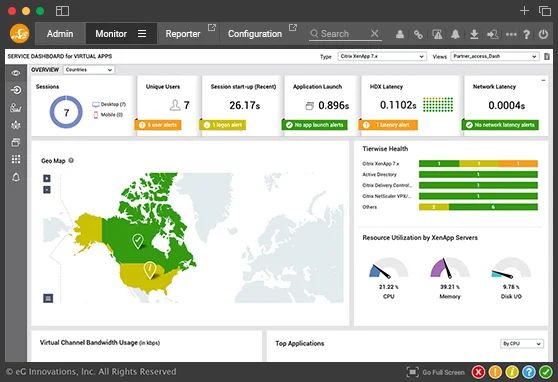Viewport: 558px width, 382px height.
Task: Click the Mobile (0) legend entry
Action: pos(108,115)
